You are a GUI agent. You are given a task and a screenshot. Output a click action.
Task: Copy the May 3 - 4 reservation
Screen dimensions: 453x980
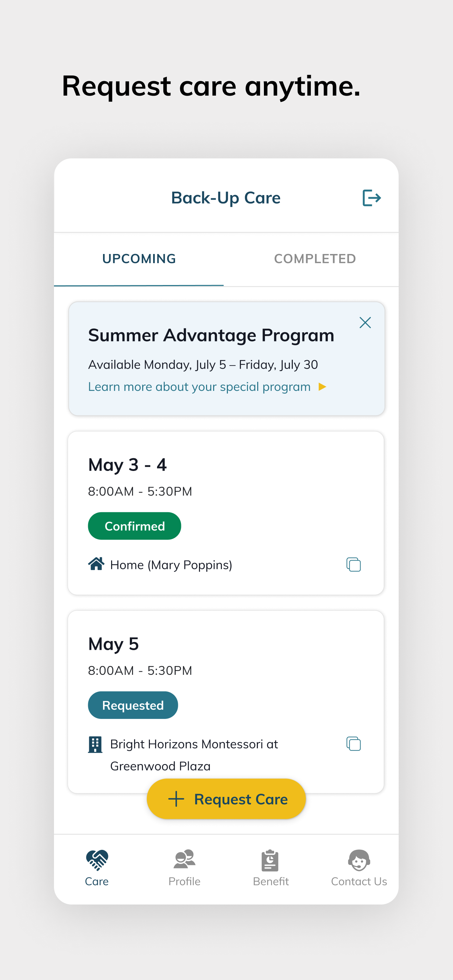pos(354,564)
